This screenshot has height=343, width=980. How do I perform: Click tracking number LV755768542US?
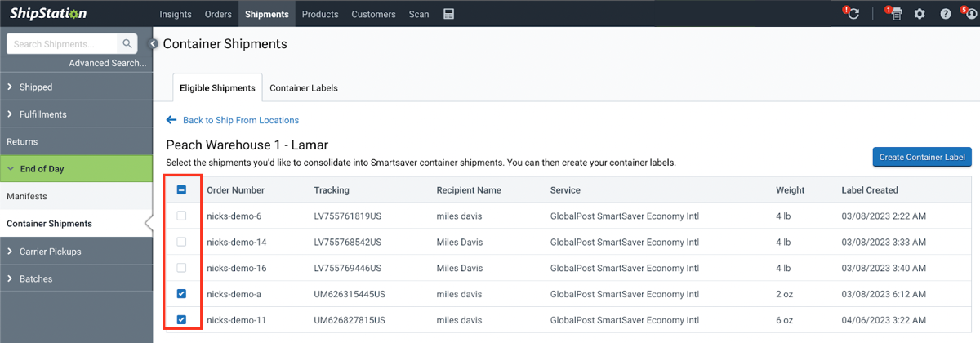[350, 242]
